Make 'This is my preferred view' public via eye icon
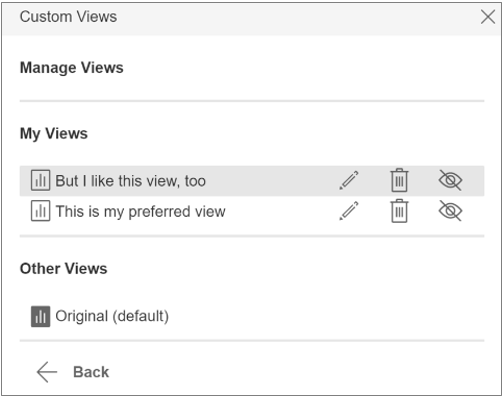Screen dimensions: 504x398 pyautogui.click(x=450, y=211)
